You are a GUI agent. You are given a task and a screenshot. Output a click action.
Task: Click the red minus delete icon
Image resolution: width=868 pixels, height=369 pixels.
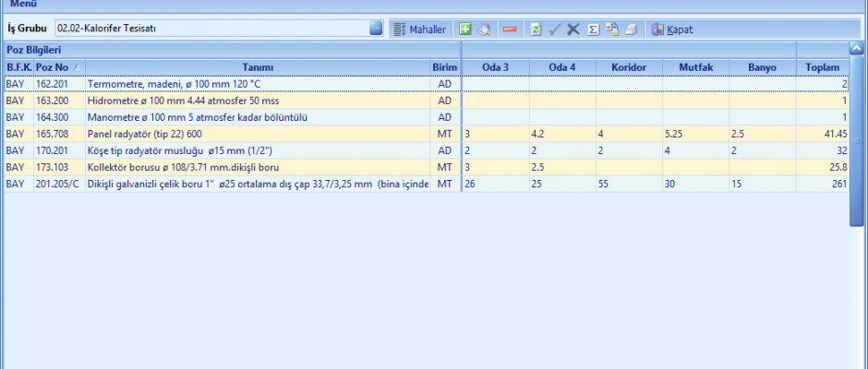510,30
